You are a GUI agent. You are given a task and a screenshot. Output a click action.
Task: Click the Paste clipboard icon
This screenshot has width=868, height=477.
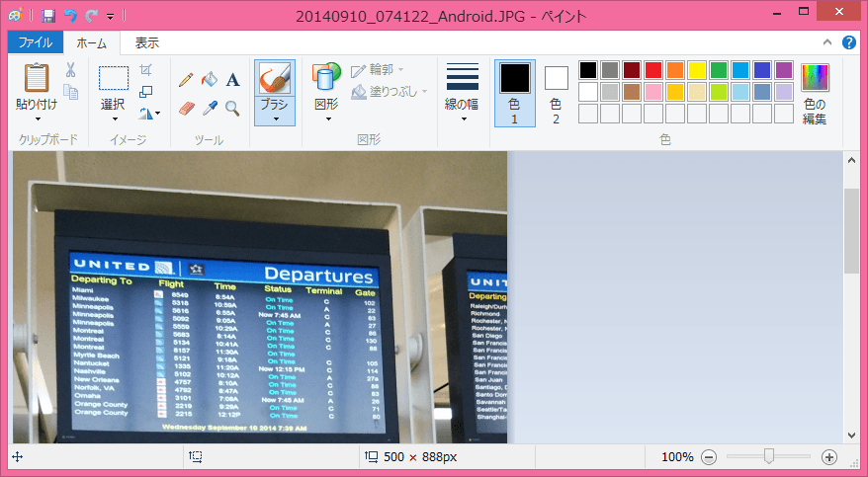[37, 77]
